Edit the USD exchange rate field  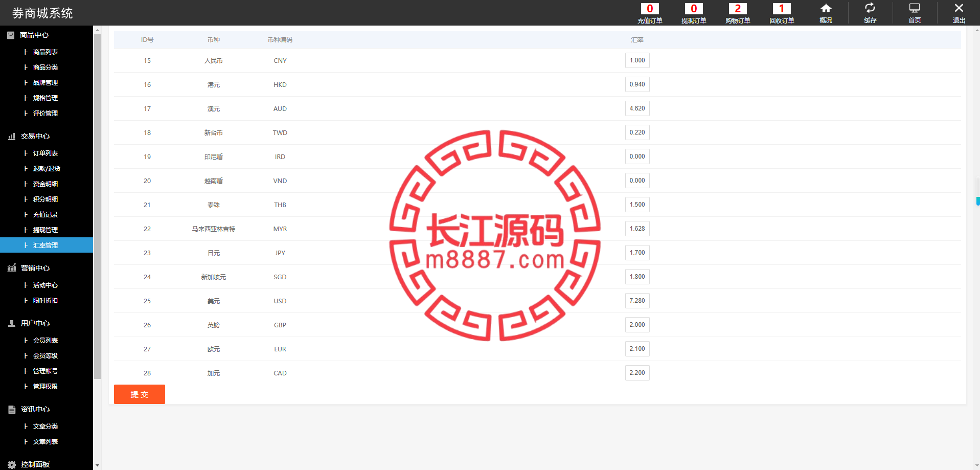[637, 301]
